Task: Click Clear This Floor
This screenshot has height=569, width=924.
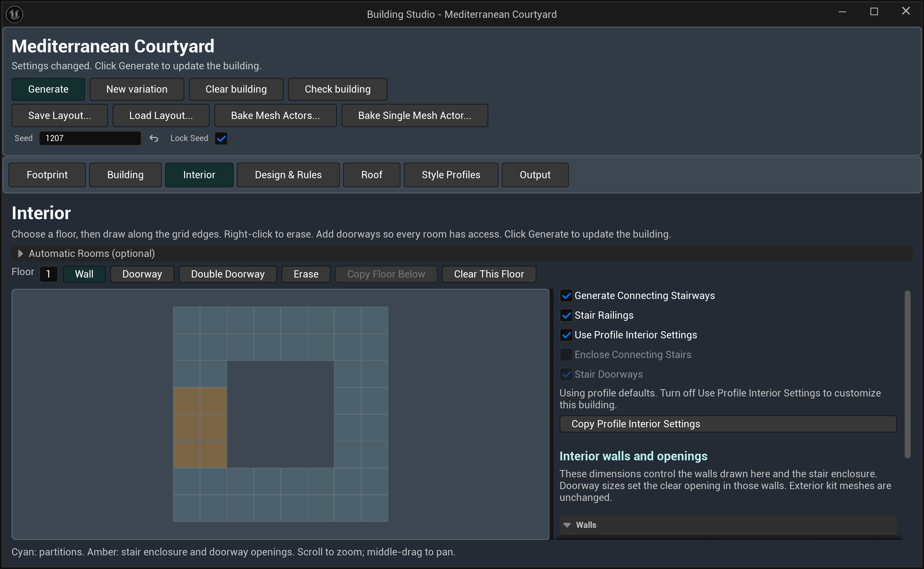Action: (x=489, y=274)
